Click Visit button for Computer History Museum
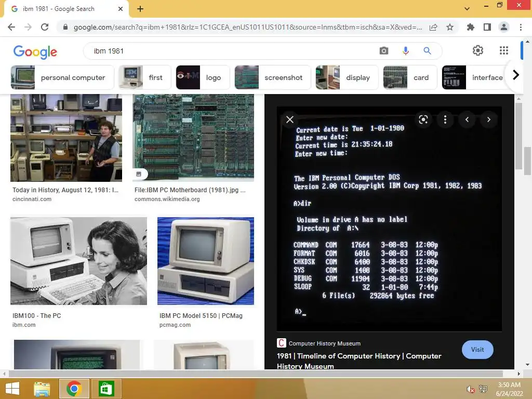The width and height of the screenshot is (532, 399). [x=477, y=350]
